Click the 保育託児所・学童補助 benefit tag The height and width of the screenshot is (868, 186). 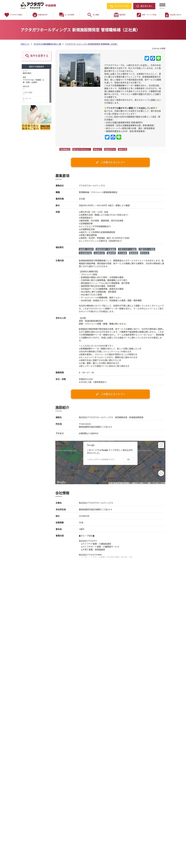pyautogui.click(x=106, y=249)
